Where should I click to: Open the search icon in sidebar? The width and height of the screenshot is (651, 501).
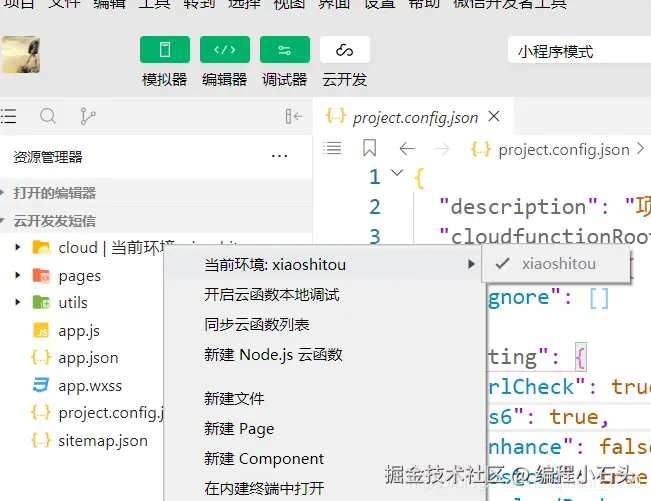coord(48,116)
